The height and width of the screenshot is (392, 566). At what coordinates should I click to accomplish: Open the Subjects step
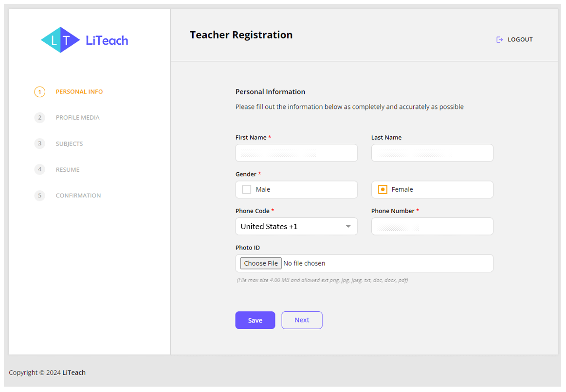[69, 143]
